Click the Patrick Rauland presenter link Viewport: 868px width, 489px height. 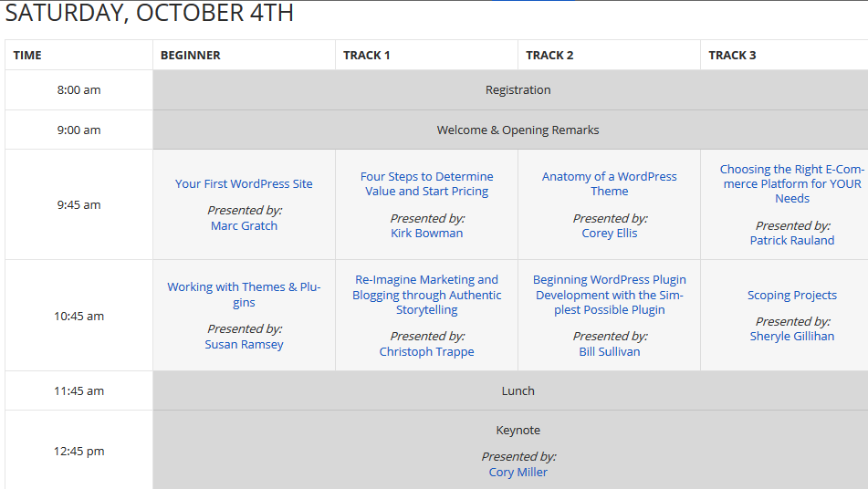791,240
